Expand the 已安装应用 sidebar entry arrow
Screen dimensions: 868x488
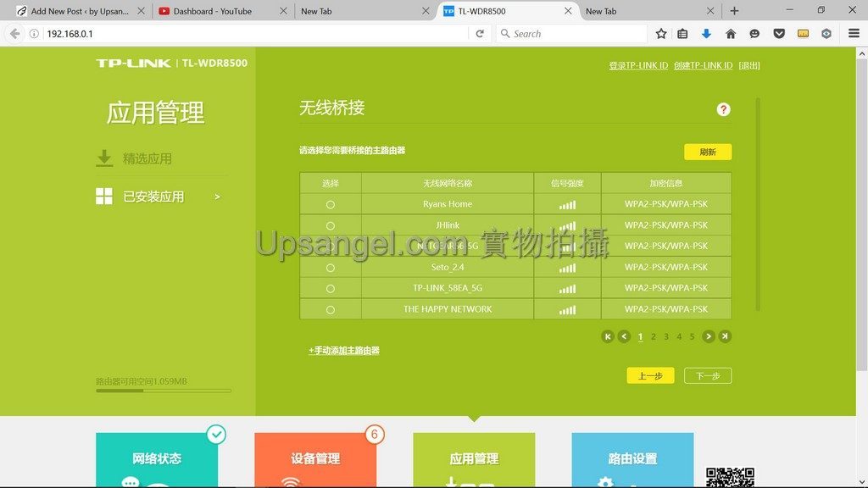pos(217,197)
